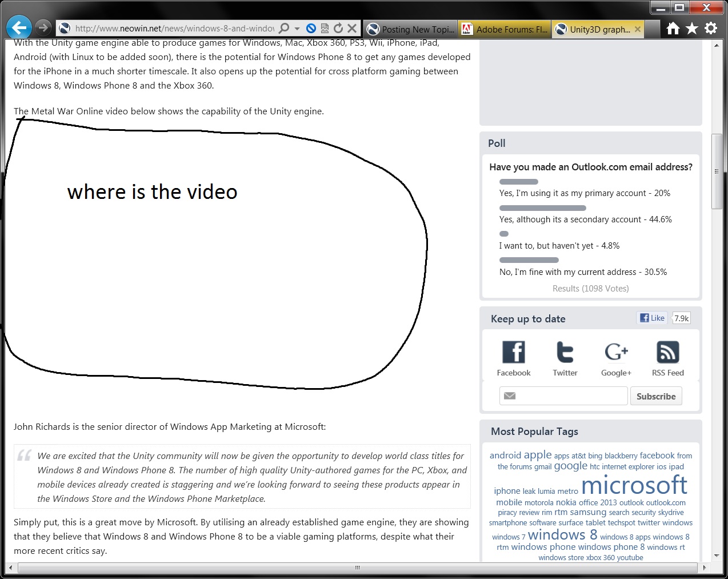This screenshot has height=579, width=728.
Task: Click the 'Keep up to date' heading
Action: [x=528, y=319]
